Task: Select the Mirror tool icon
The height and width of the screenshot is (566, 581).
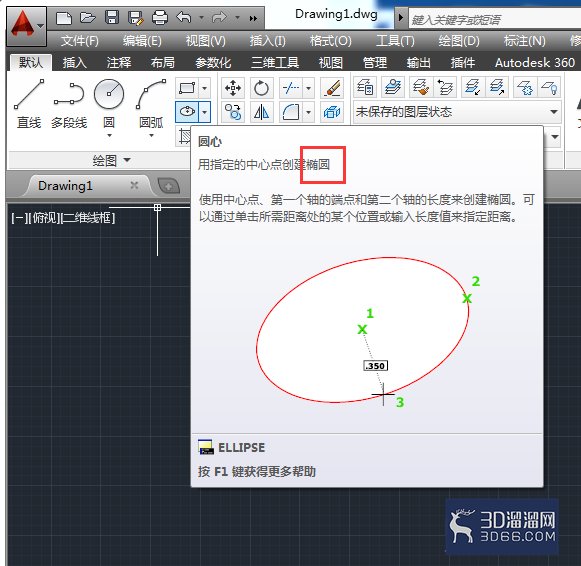Action: tap(262, 112)
